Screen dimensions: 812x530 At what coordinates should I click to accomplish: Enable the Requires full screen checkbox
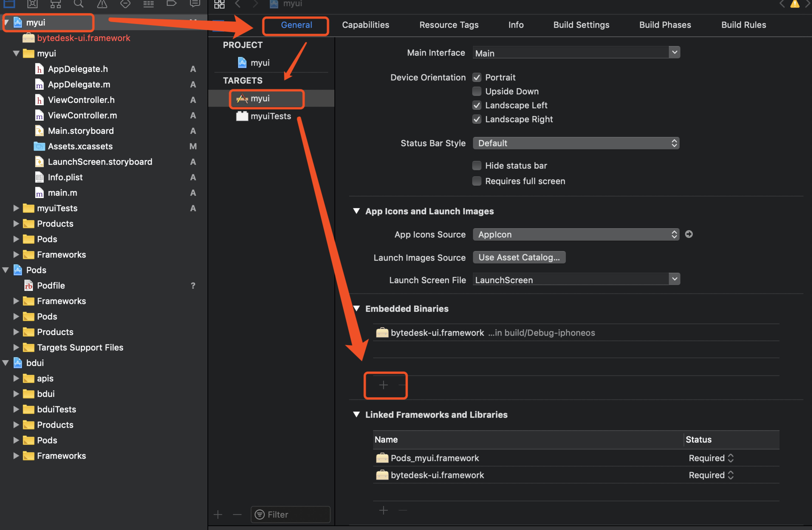pyautogui.click(x=477, y=181)
